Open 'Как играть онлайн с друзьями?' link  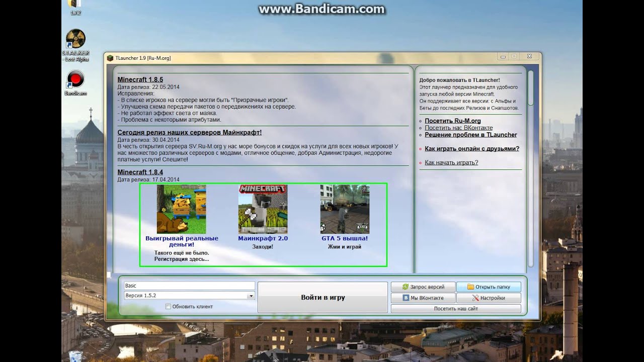pos(472,149)
